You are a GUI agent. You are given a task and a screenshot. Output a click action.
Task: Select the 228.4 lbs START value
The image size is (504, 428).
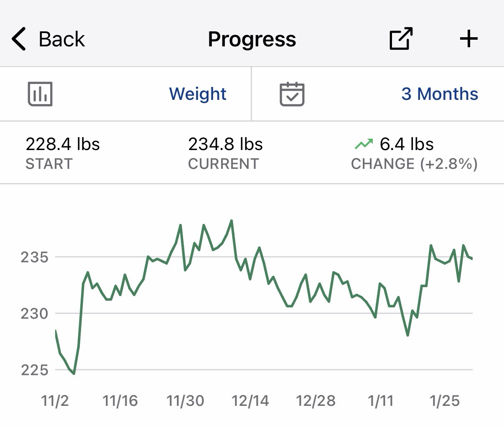63,144
